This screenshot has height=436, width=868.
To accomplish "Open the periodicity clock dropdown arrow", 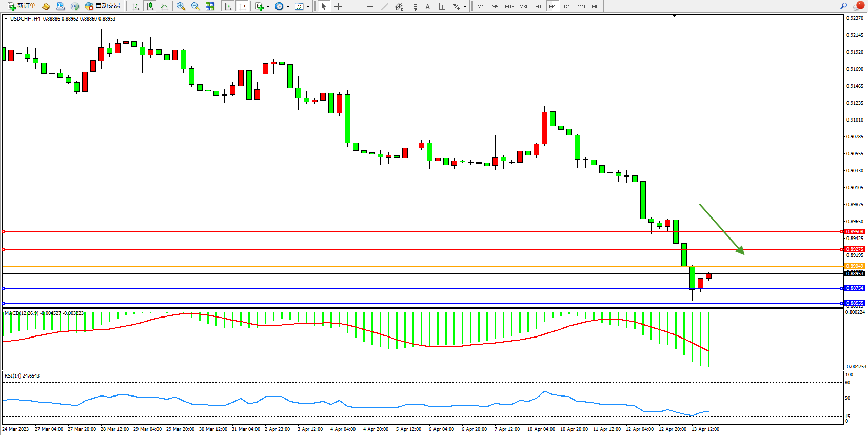I will click(288, 7).
